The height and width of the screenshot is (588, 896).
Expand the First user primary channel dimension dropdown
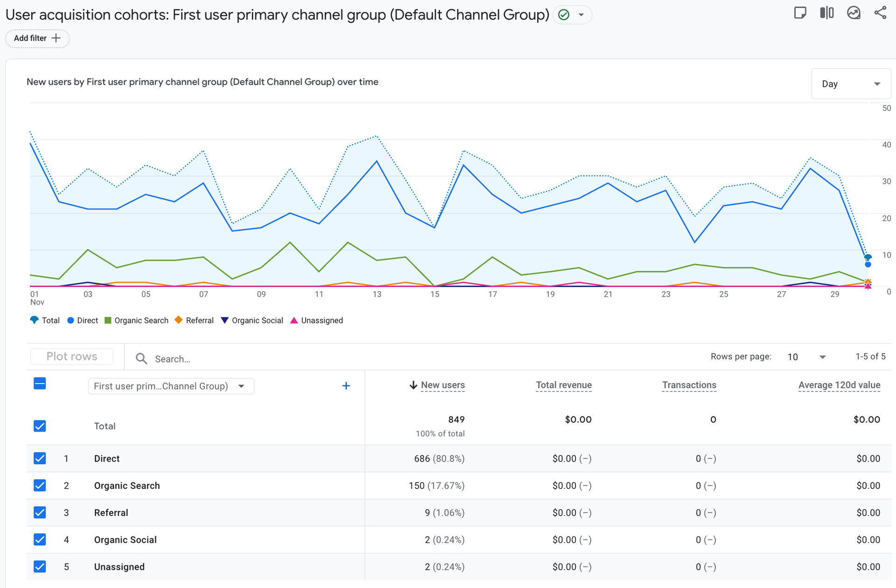point(171,386)
